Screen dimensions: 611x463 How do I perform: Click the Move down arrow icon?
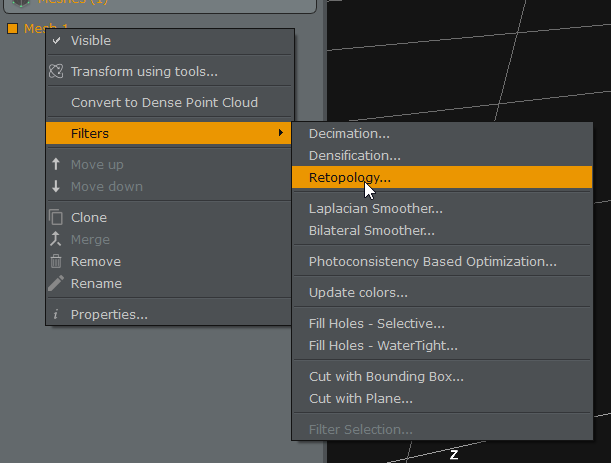pos(56,186)
